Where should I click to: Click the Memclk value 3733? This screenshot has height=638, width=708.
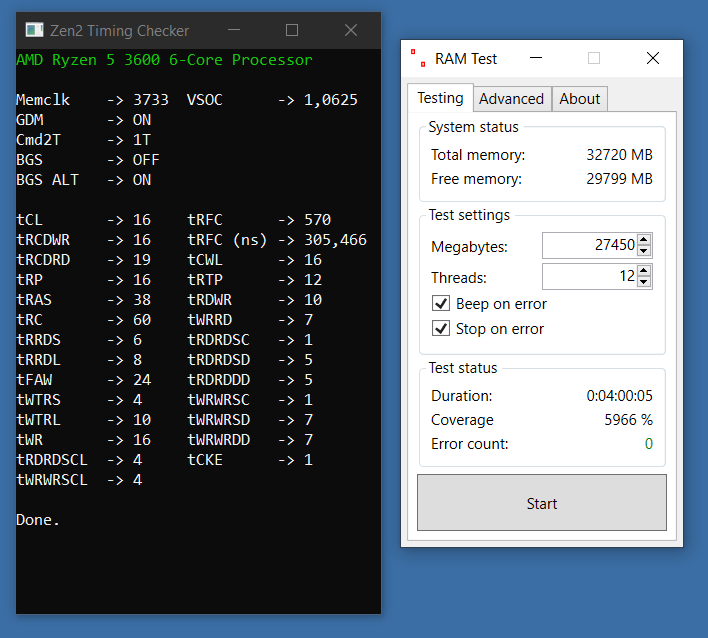click(151, 100)
